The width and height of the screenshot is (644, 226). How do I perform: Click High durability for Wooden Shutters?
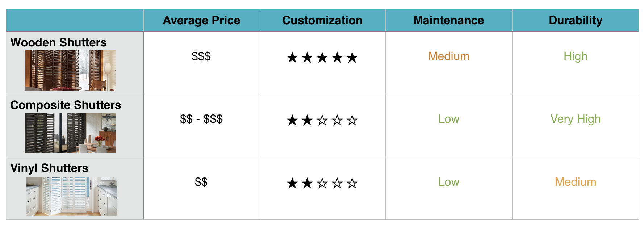click(x=576, y=56)
